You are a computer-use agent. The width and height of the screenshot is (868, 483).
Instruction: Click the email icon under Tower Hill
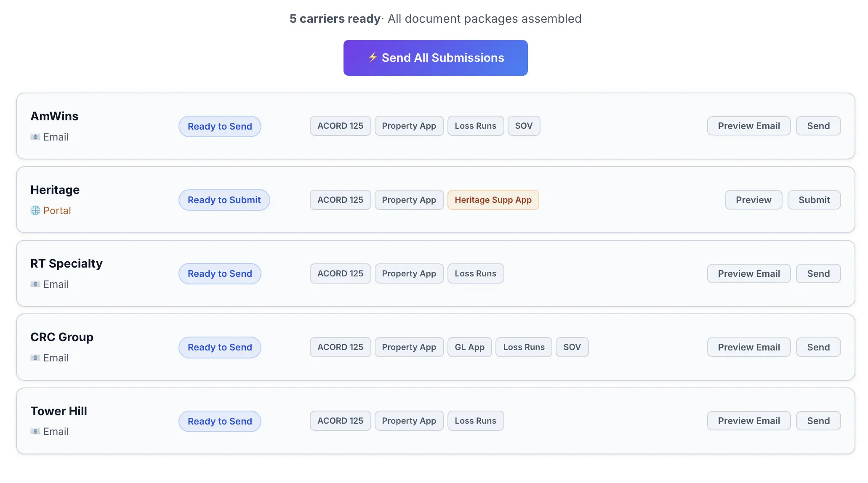point(35,431)
